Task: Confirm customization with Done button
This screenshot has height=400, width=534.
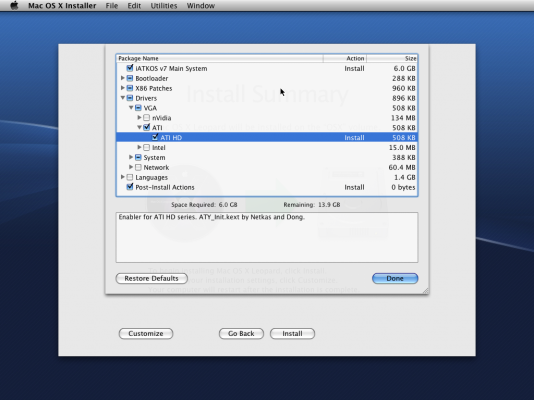Action: coord(395,278)
